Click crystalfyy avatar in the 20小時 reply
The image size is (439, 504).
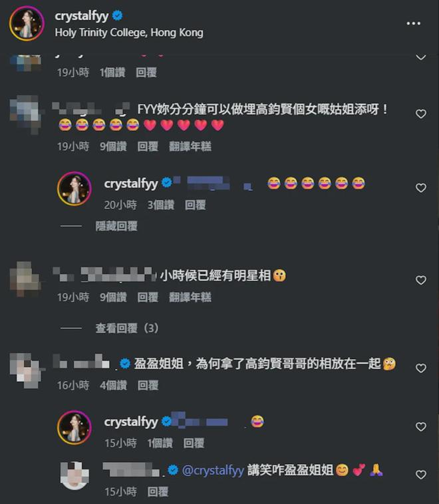point(74,189)
